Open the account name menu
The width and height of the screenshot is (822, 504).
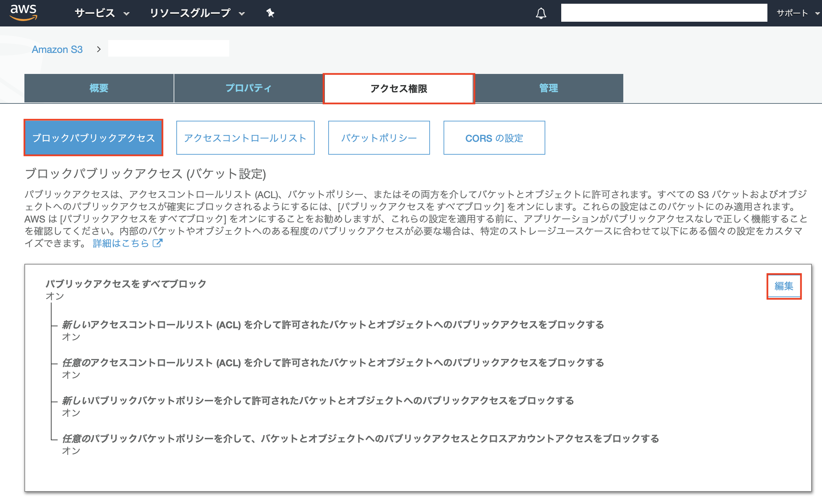[x=664, y=13]
